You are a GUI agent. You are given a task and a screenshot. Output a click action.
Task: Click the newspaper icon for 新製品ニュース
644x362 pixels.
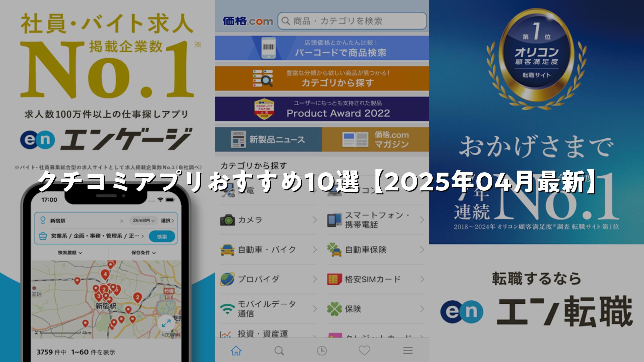[238, 139]
